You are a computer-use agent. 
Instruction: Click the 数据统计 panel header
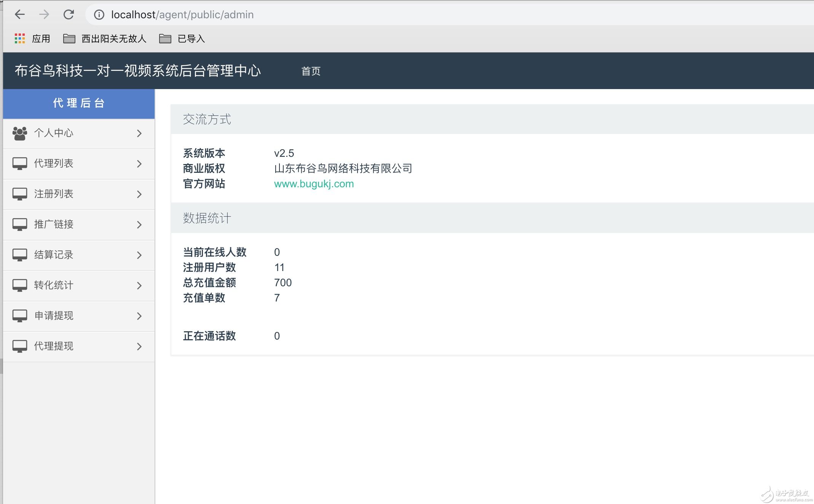(492, 218)
